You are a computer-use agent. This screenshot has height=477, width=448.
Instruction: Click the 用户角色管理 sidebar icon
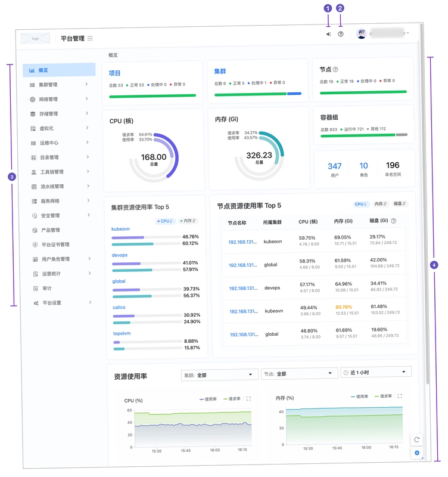35,259
